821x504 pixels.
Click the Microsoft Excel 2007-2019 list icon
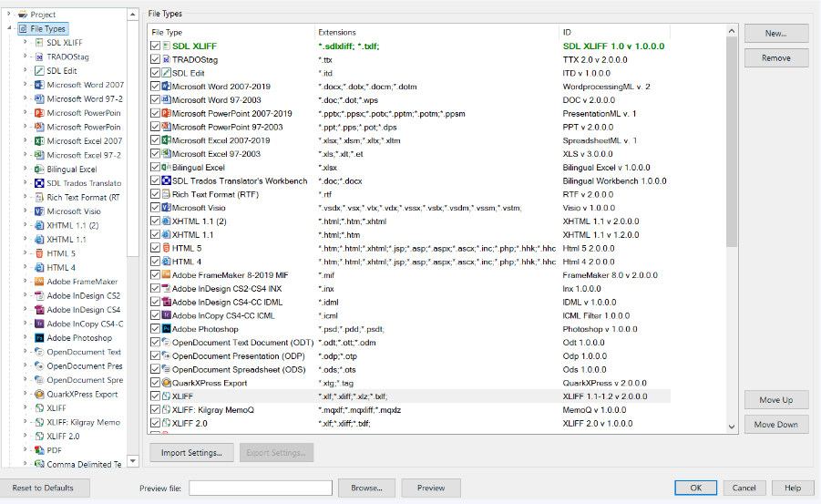coord(167,140)
